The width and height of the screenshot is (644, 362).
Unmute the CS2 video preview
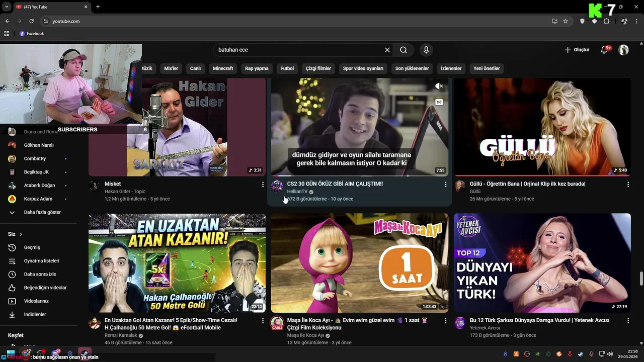click(x=439, y=86)
